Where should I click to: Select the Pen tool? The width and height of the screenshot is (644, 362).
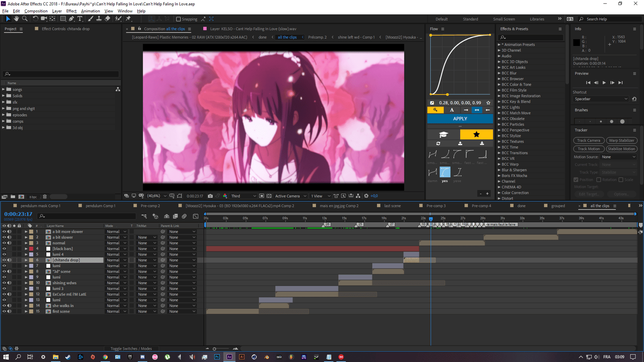(71, 19)
